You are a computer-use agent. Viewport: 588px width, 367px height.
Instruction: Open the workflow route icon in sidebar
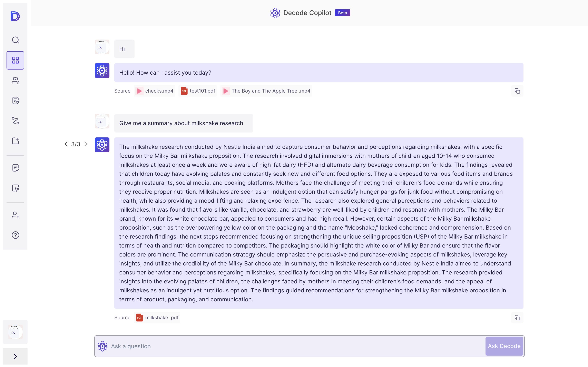15,121
